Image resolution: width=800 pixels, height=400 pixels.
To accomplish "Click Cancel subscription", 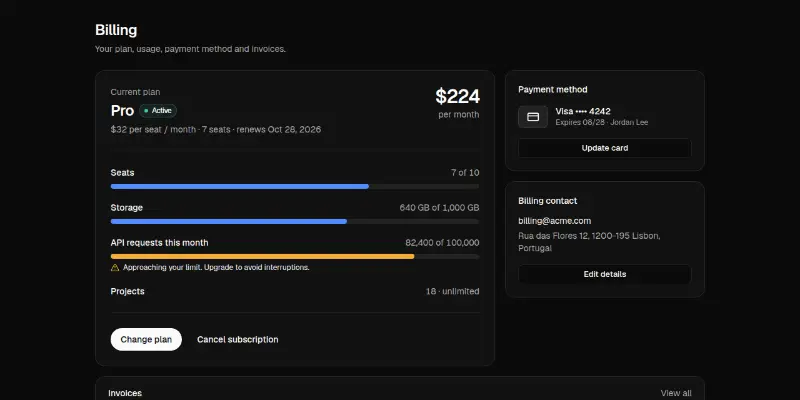I will pyautogui.click(x=238, y=339).
